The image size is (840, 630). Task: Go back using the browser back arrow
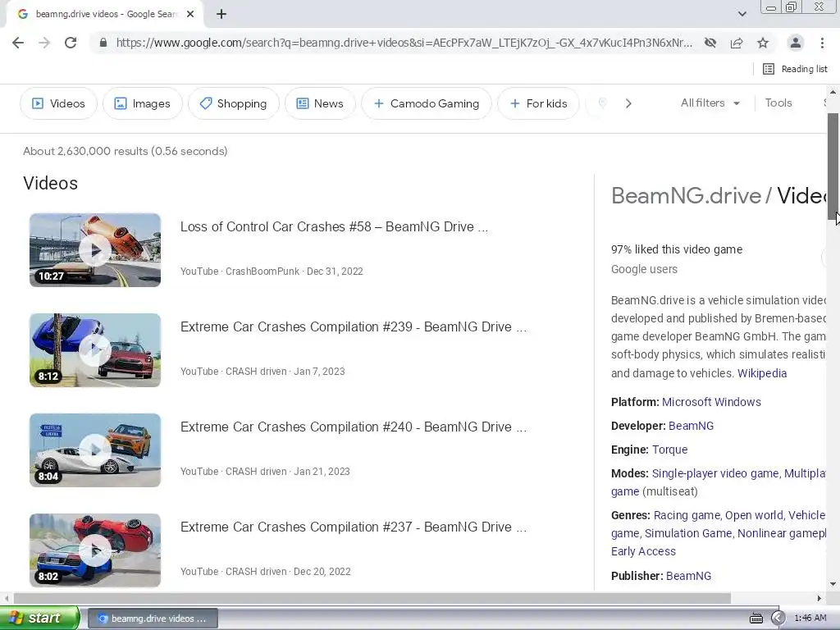tap(18, 43)
